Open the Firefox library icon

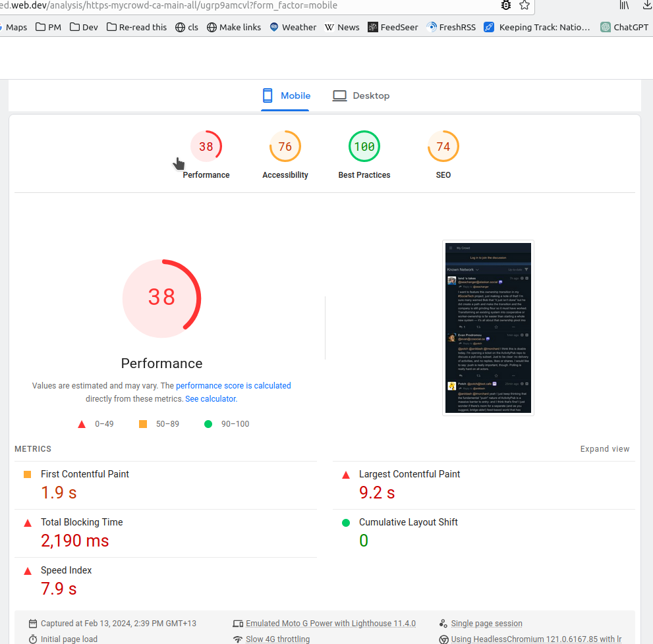(x=624, y=5)
